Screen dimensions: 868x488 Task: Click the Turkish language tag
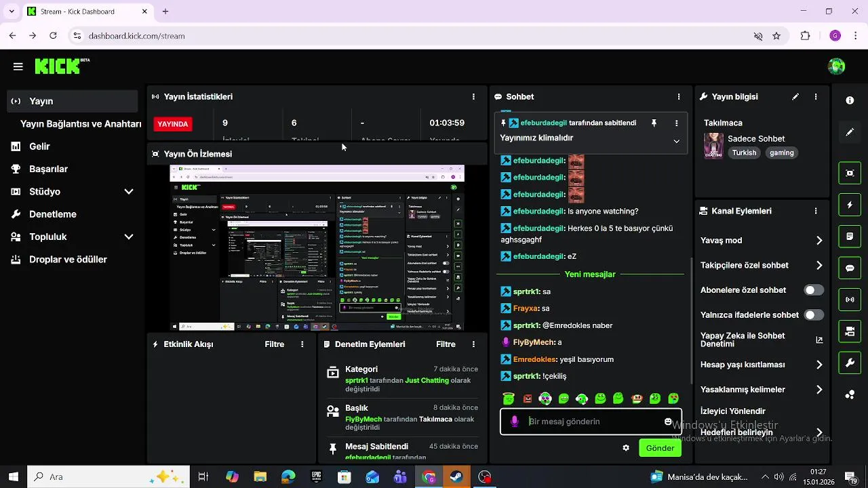(744, 153)
